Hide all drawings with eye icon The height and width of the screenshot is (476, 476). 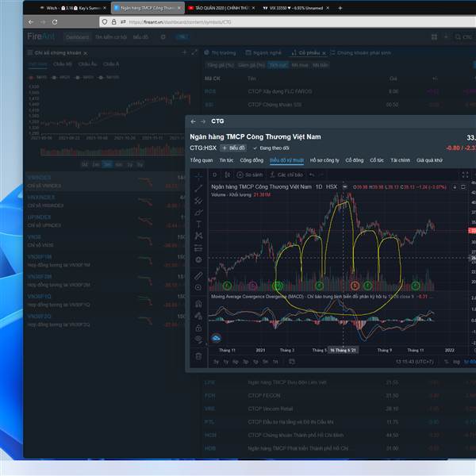click(198, 340)
